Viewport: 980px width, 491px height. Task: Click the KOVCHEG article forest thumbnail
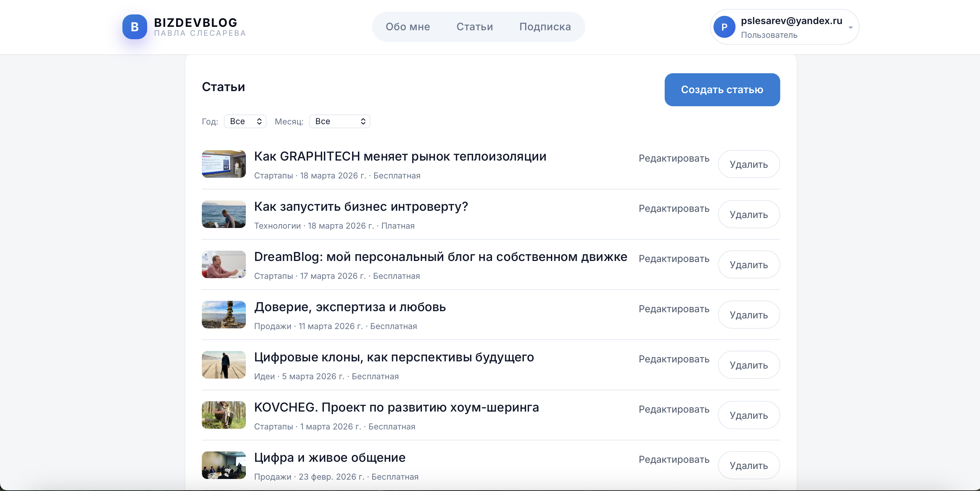(x=224, y=415)
